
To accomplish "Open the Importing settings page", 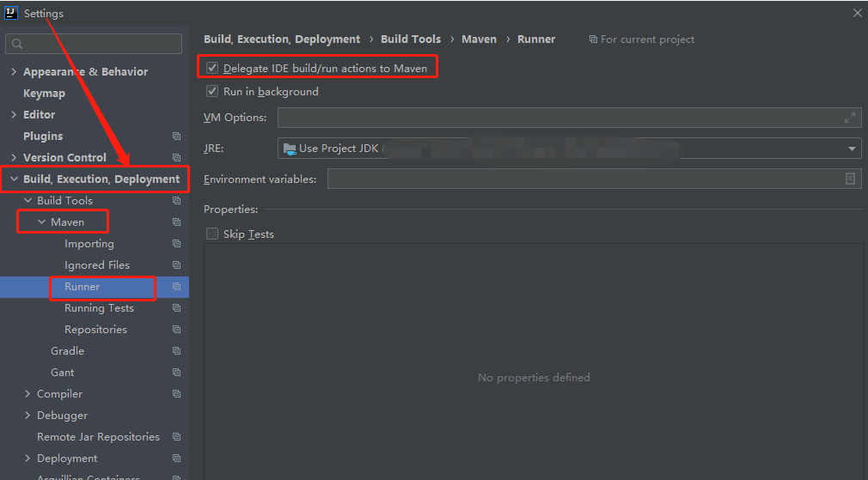I will tap(89, 244).
